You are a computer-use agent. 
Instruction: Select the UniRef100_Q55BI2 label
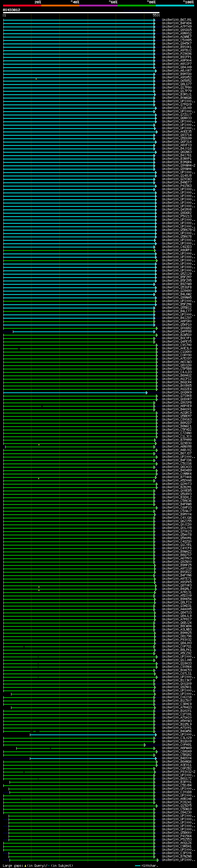click(177, 308)
